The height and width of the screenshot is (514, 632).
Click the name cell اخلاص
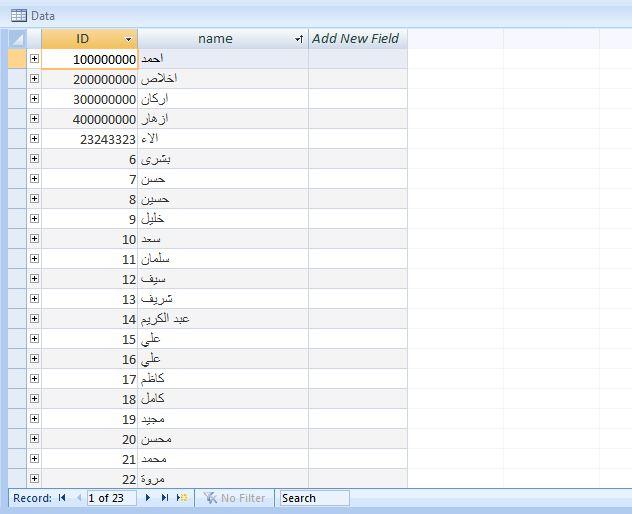223,79
